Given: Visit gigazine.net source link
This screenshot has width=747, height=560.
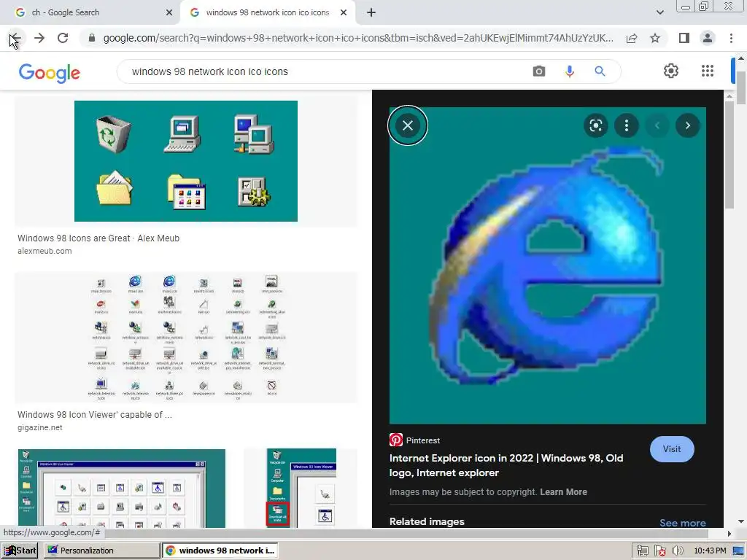Looking at the screenshot, I should (x=40, y=427).
